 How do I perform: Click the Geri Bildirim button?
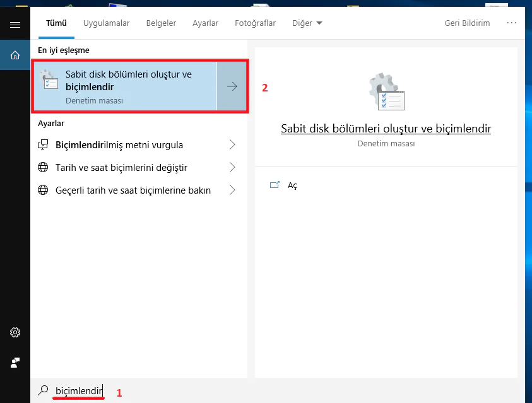coord(467,23)
